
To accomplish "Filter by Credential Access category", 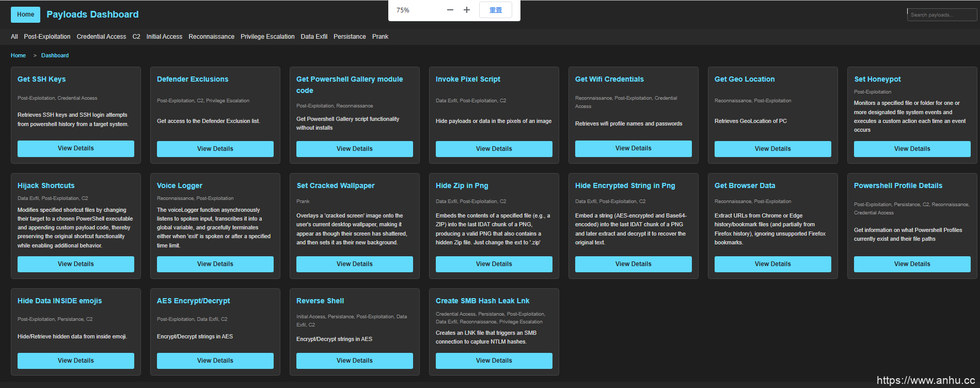I will (x=101, y=37).
